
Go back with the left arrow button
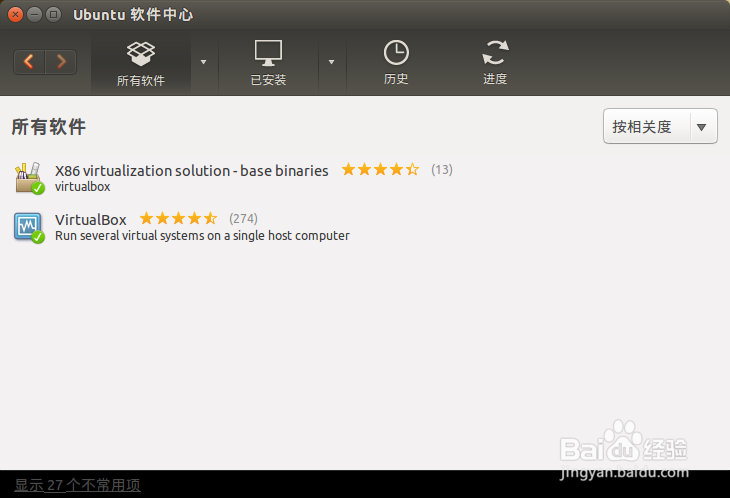(29, 62)
